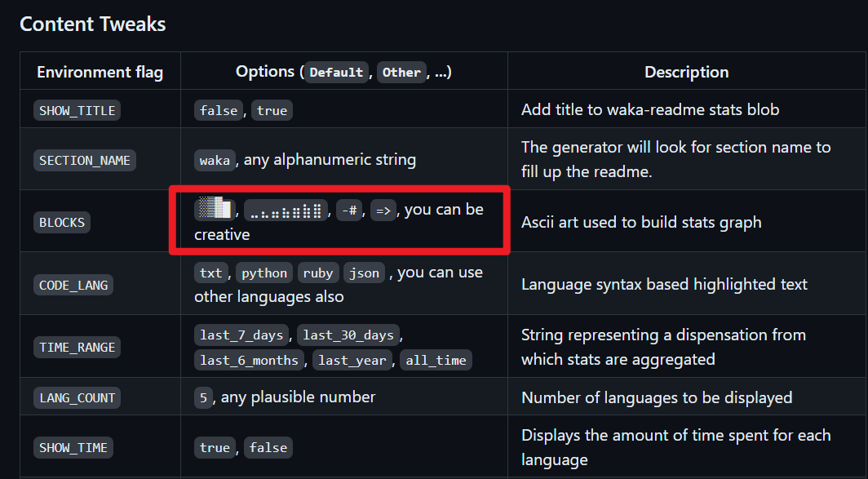Screen dimensions: 868x479
Task: Select the "true" option for SHOW_TITLE
Action: [x=272, y=110]
